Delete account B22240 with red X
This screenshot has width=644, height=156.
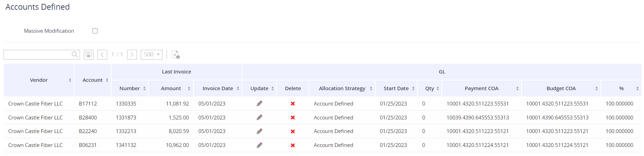coord(293,131)
